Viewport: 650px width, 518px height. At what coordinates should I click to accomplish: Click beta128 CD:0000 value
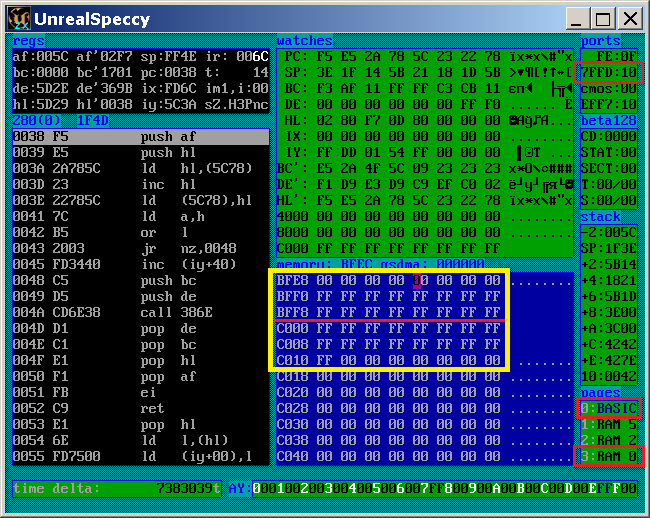pyautogui.click(x=609, y=137)
